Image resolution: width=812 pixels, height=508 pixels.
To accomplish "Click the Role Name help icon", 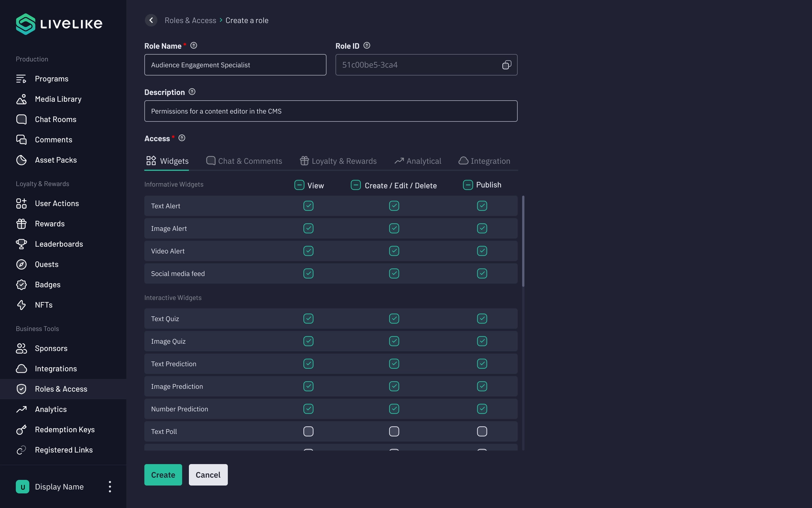I will [x=193, y=46].
